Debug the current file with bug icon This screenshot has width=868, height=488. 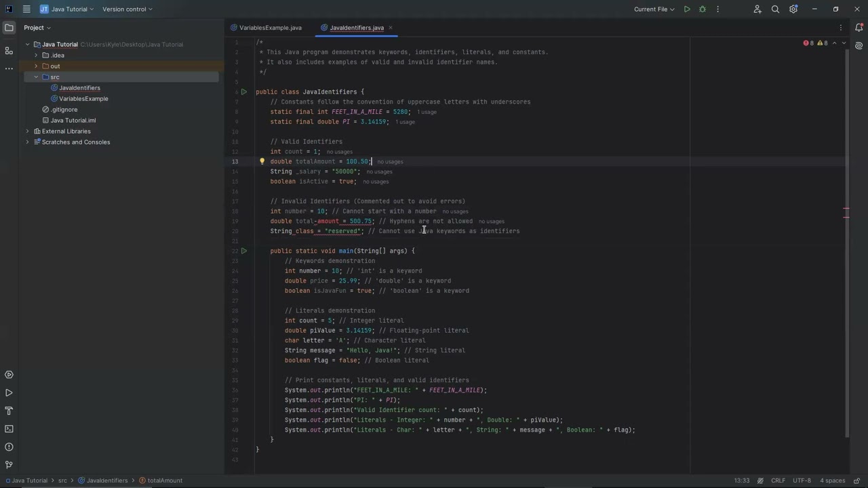pyautogui.click(x=703, y=9)
